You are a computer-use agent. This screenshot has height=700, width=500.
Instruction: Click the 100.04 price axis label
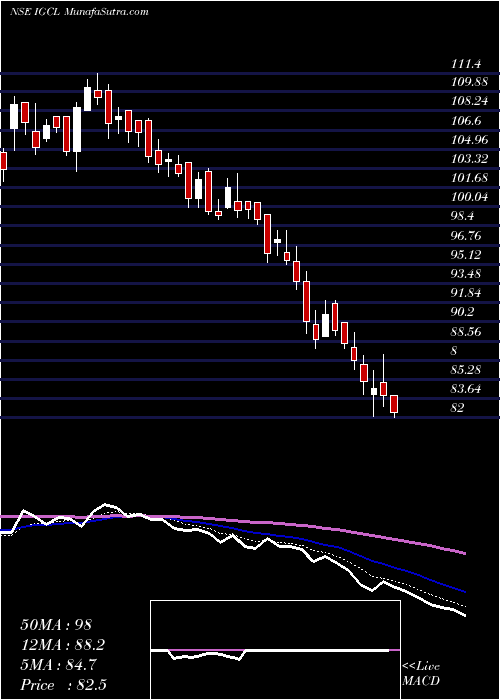(x=470, y=197)
